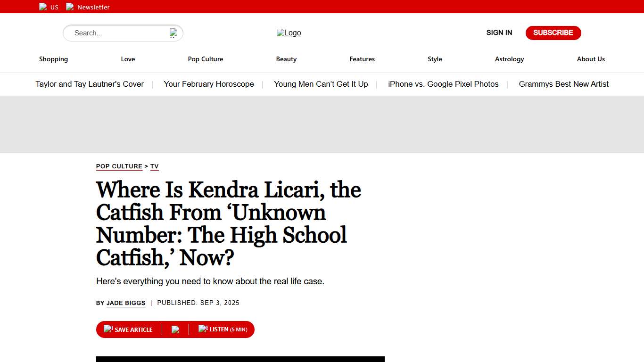644x362 pixels.
Task: Open Taylor and Tay Lautner's Cover link
Action: click(x=90, y=84)
